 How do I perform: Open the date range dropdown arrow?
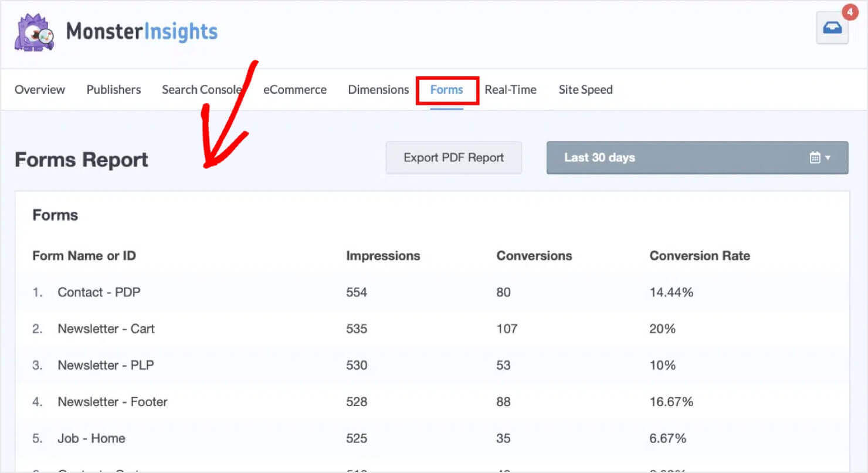(x=828, y=157)
